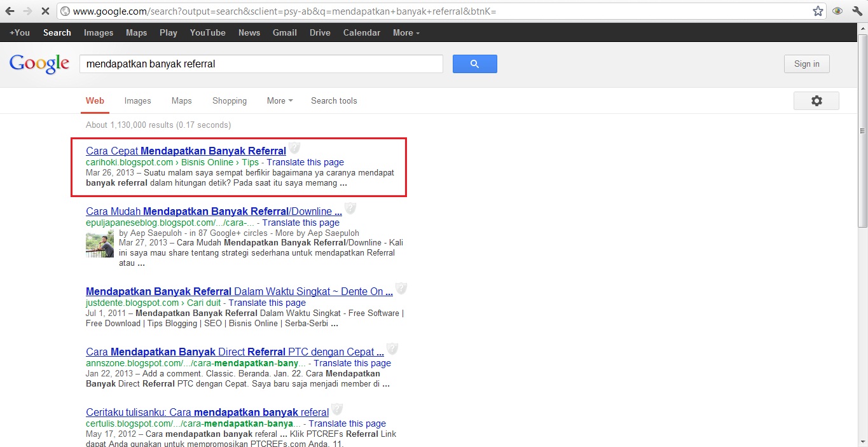Viewport: 868px width, 447px height.
Task: Switch to the Shopping search tab
Action: pos(230,100)
